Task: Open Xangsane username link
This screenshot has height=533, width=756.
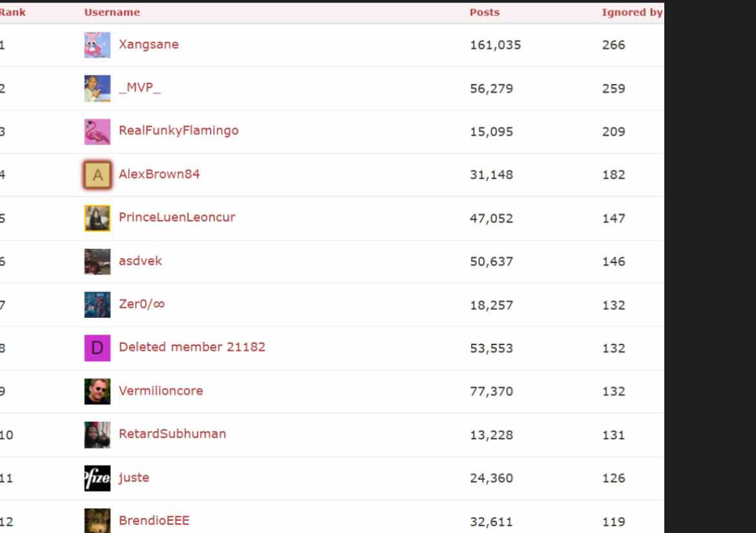Action: pyautogui.click(x=149, y=45)
